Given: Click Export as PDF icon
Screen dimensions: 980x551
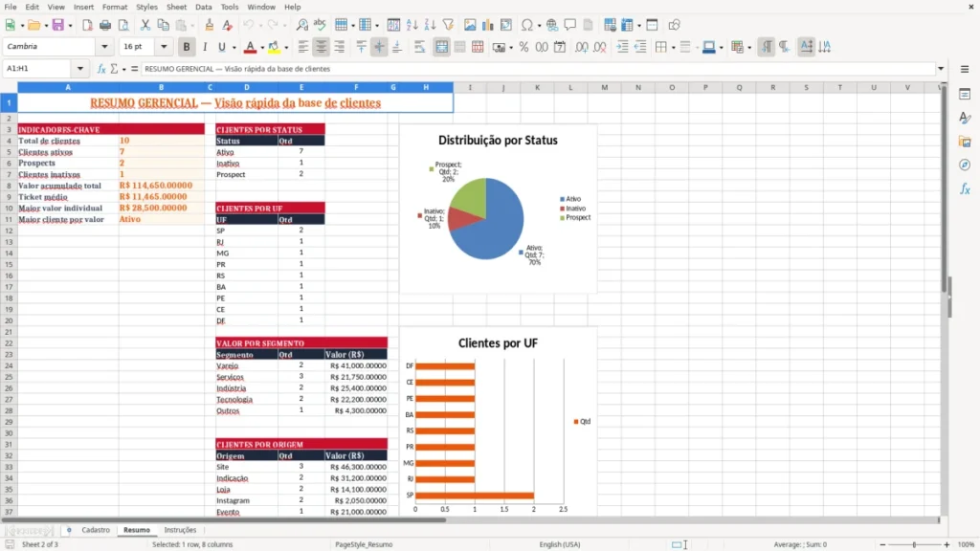Looking at the screenshot, I should click(x=87, y=25).
